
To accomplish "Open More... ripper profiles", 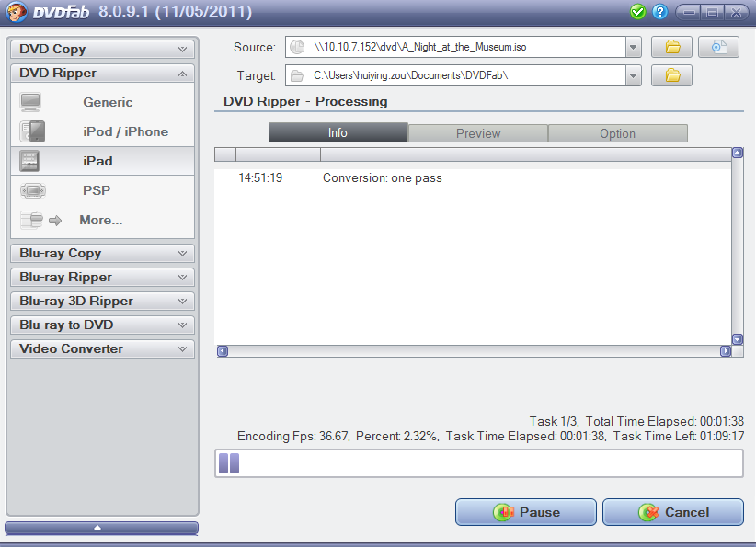I will pos(101,221).
